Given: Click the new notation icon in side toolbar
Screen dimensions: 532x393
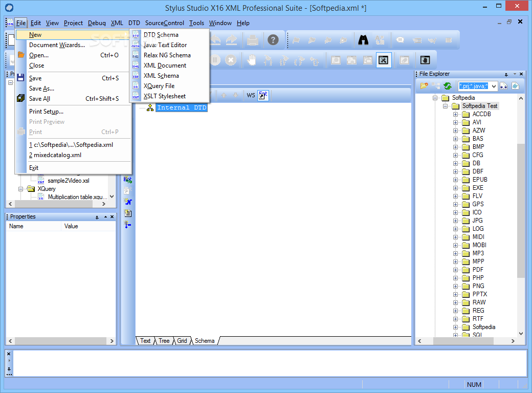Looking at the screenshot, I should 127,202.
